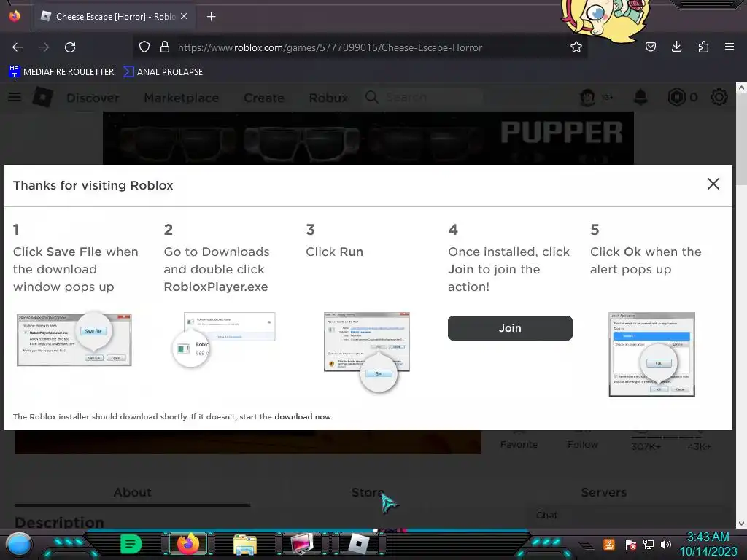This screenshot has height=560, width=747.
Task: Open the Start menu orb
Action: [x=18, y=545]
